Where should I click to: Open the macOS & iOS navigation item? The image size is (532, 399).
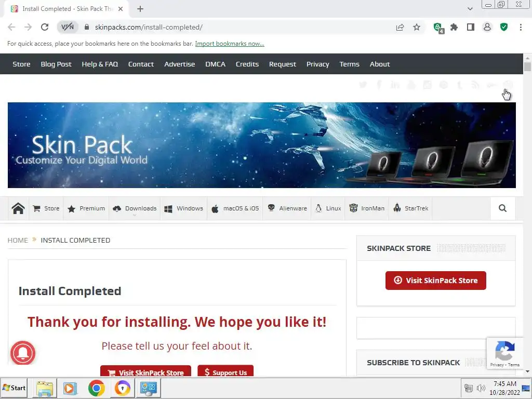tap(235, 208)
